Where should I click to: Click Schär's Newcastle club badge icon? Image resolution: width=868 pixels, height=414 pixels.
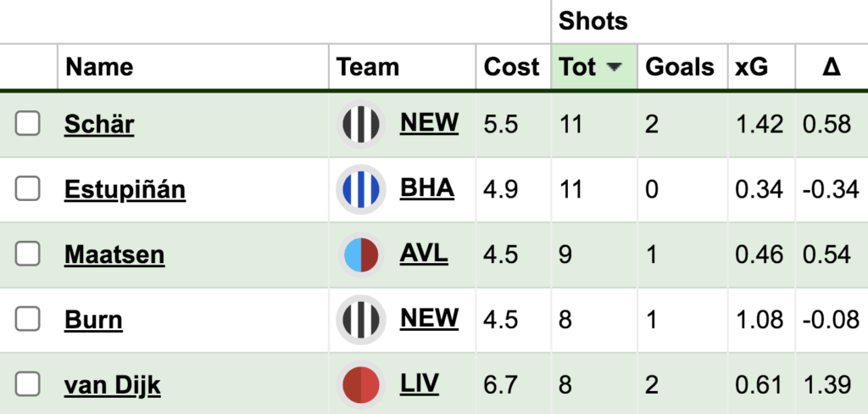pyautogui.click(x=362, y=124)
